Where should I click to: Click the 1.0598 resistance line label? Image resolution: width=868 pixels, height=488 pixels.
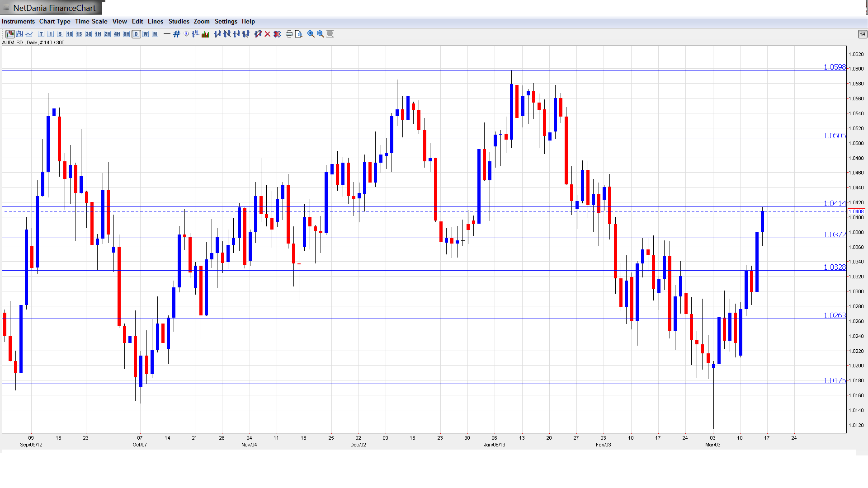pyautogui.click(x=834, y=67)
